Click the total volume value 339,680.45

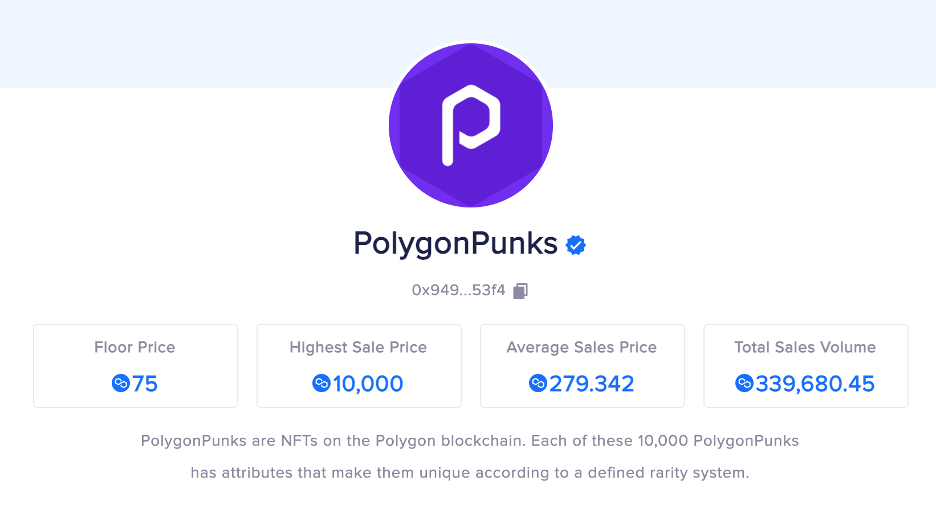[815, 384]
